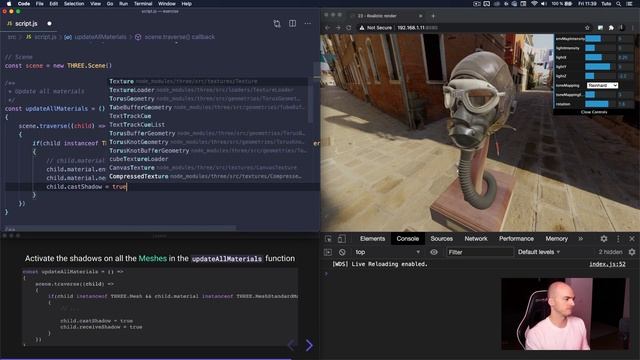The image size is (640, 360).
Task: Click the scene.traverse() callback breadcrumb
Action: pyautogui.click(x=175, y=37)
